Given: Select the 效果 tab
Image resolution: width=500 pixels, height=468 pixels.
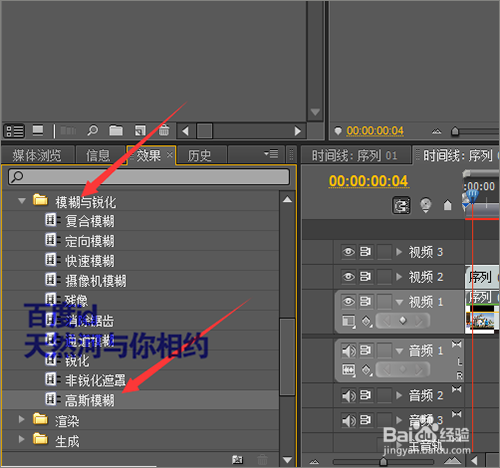Looking at the screenshot, I should 148,155.
